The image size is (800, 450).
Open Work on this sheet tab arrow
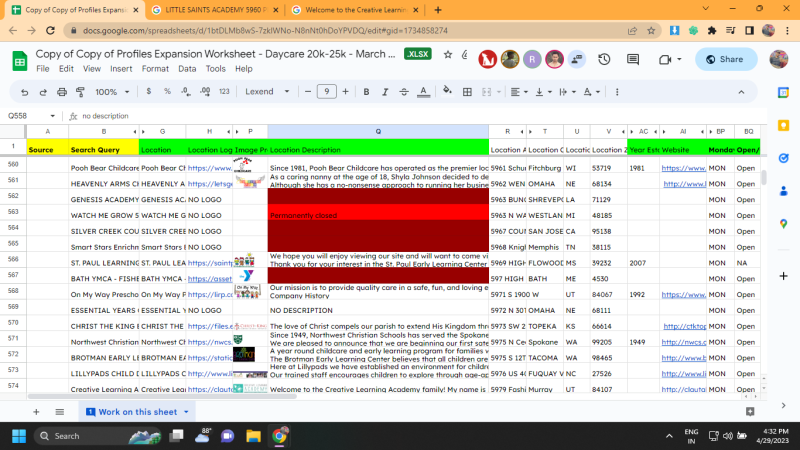point(186,412)
